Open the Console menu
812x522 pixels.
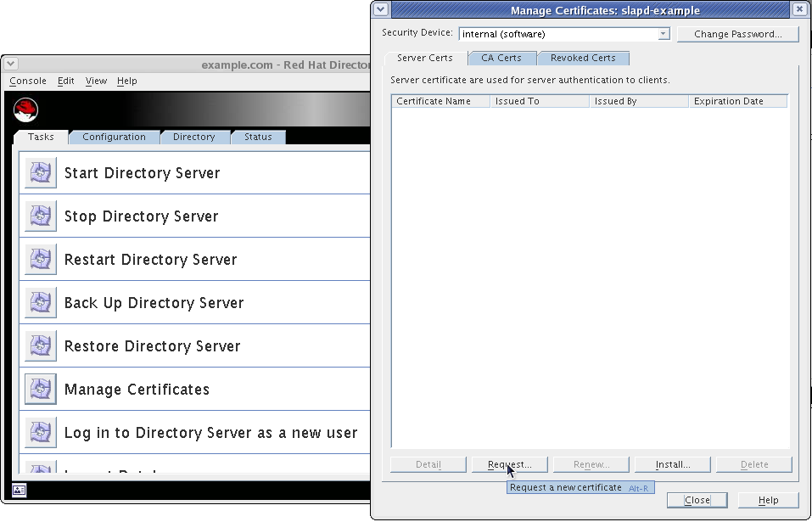point(28,81)
